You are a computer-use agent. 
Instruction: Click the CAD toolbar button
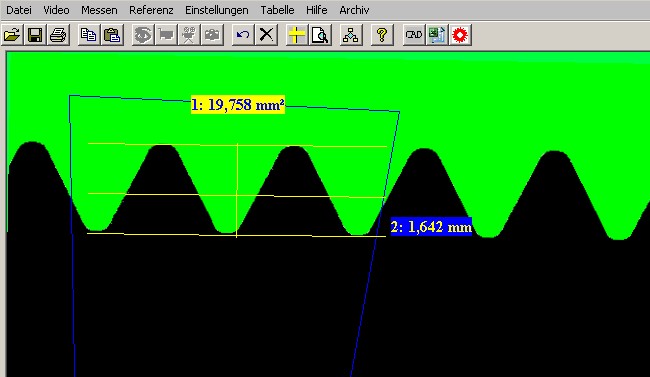coord(414,35)
